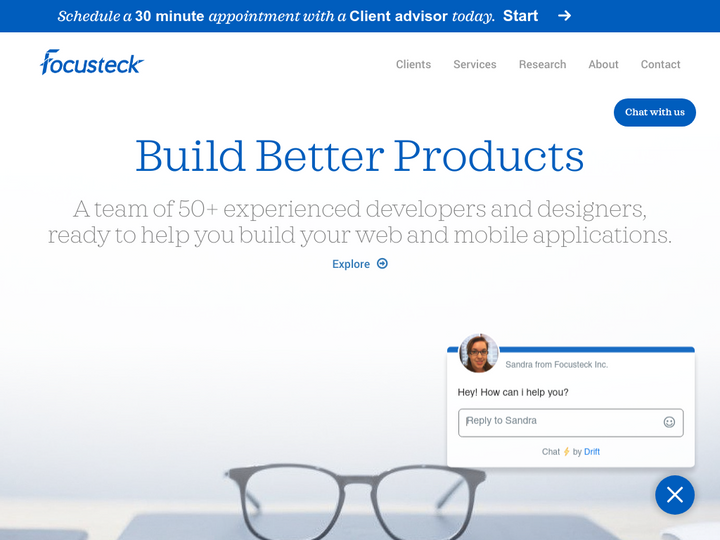Navigate to the Contact page
Screen dimensions: 720x540
660,64
